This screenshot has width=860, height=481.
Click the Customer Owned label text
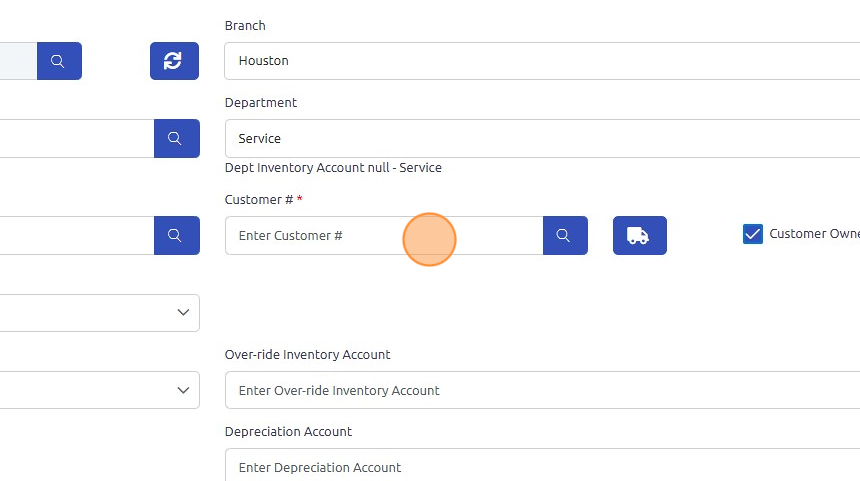813,234
